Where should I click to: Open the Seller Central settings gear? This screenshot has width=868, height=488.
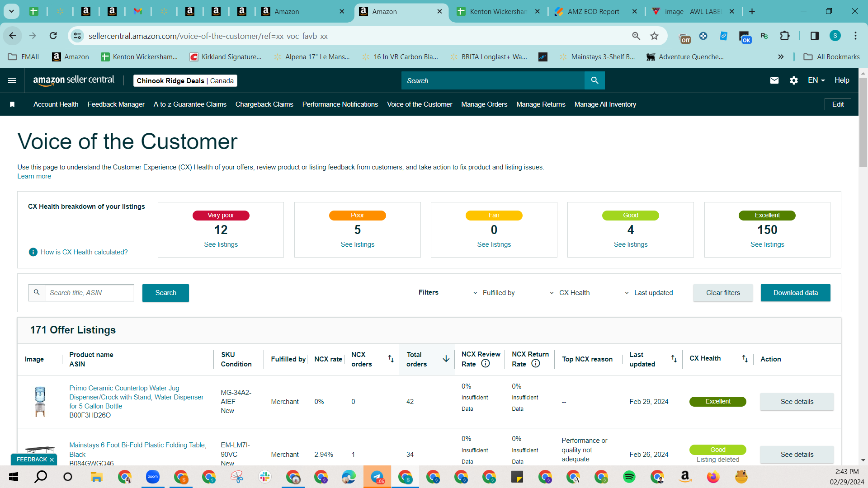pyautogui.click(x=794, y=80)
